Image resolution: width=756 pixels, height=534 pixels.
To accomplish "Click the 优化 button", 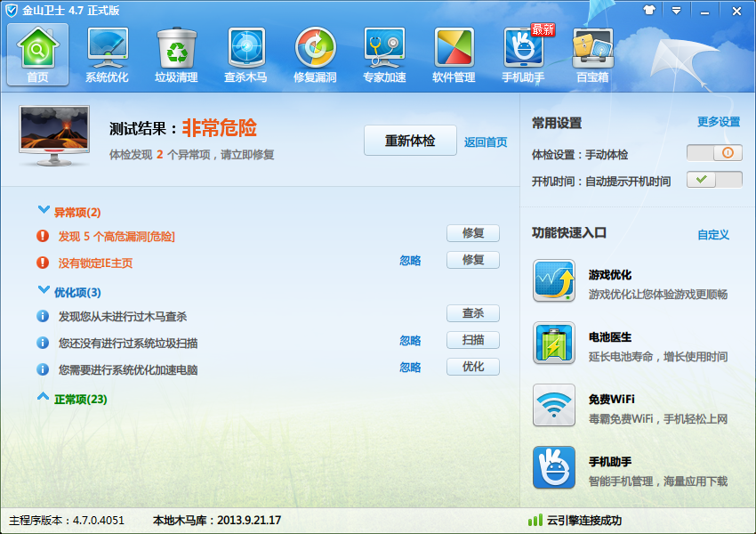I will [473, 367].
